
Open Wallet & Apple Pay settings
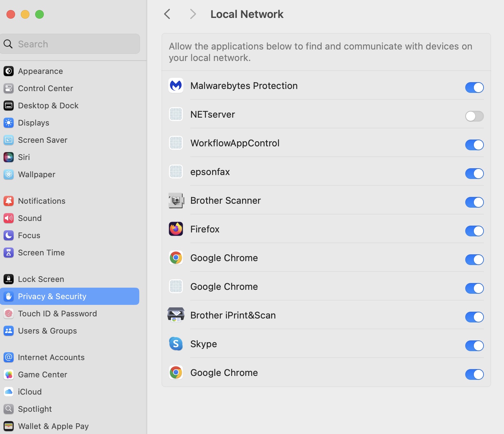(x=53, y=426)
